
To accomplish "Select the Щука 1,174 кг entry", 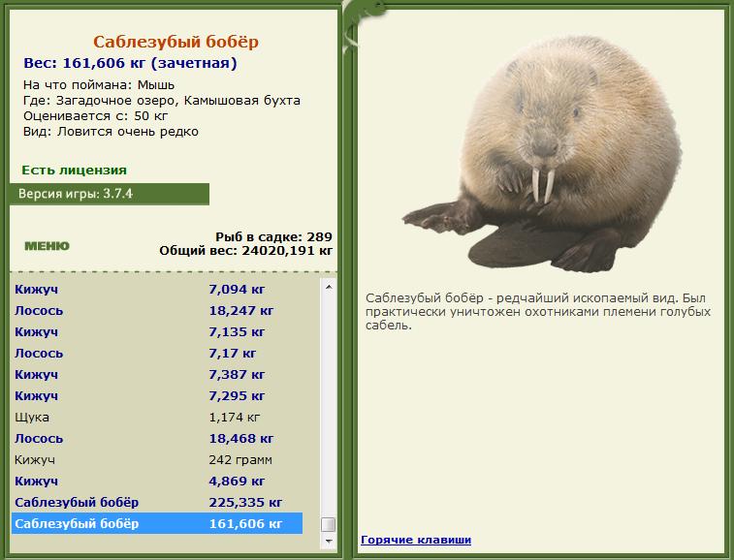I will [x=157, y=418].
